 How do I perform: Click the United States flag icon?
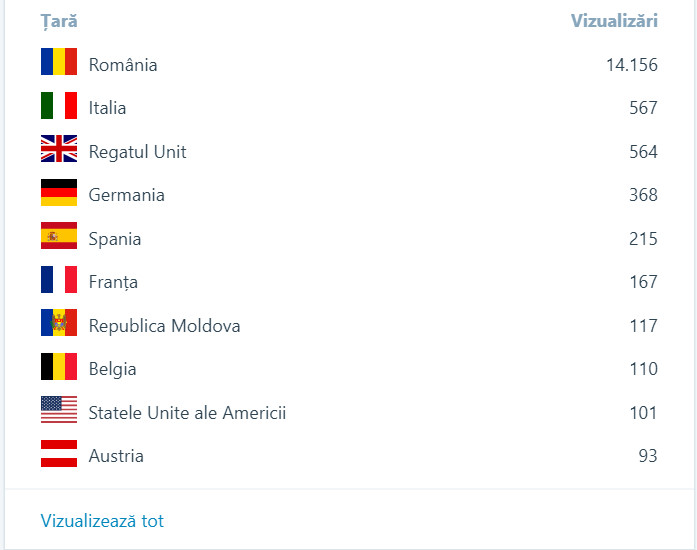pyautogui.click(x=59, y=411)
